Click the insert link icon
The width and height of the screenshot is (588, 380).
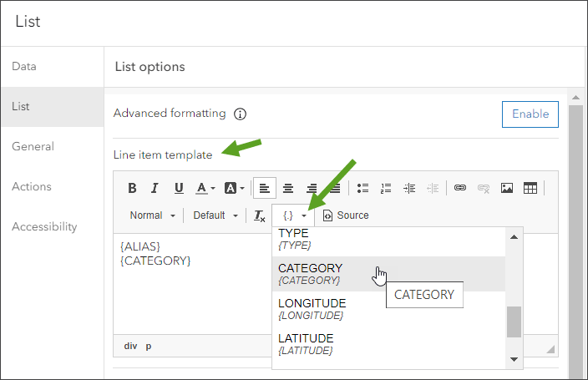[x=459, y=188]
